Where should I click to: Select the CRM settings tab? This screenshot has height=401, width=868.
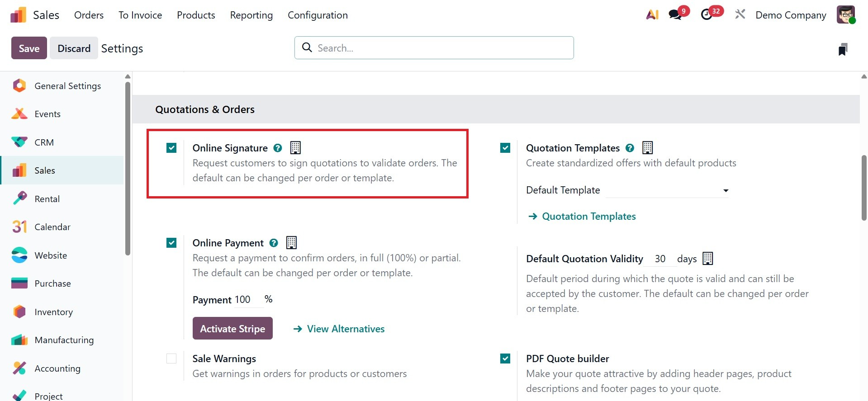[x=44, y=142]
